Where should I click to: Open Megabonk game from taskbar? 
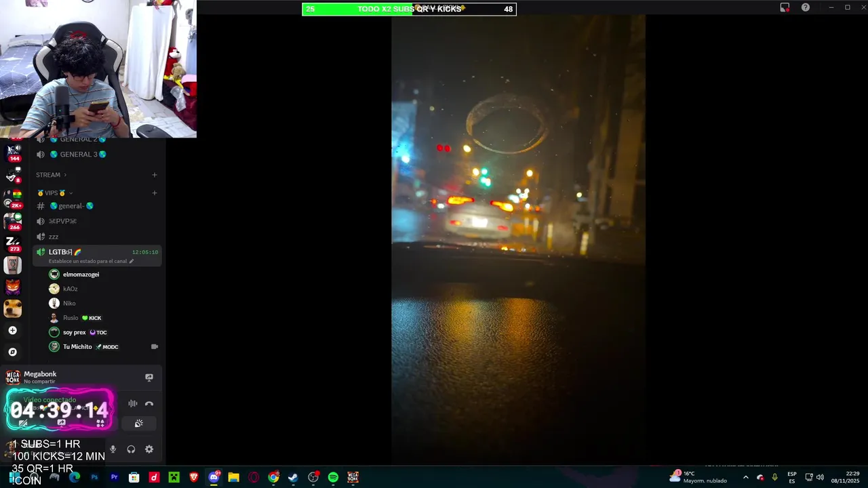coord(353,477)
